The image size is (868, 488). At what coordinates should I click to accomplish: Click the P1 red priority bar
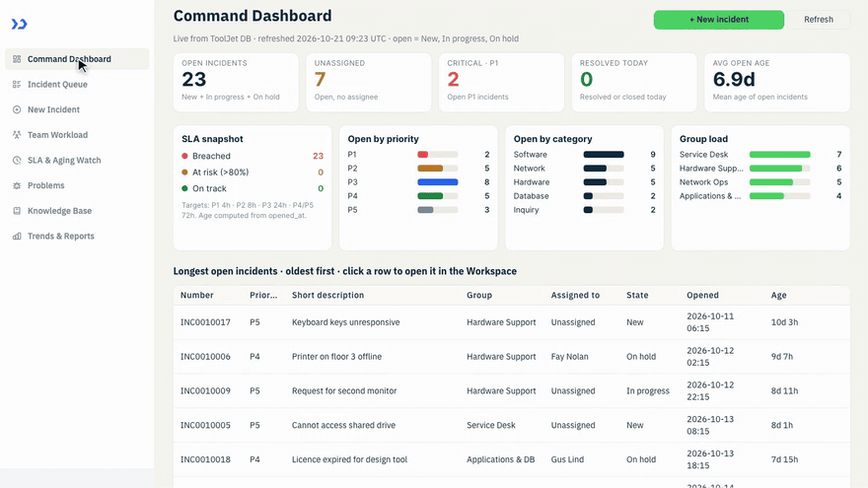tap(423, 155)
